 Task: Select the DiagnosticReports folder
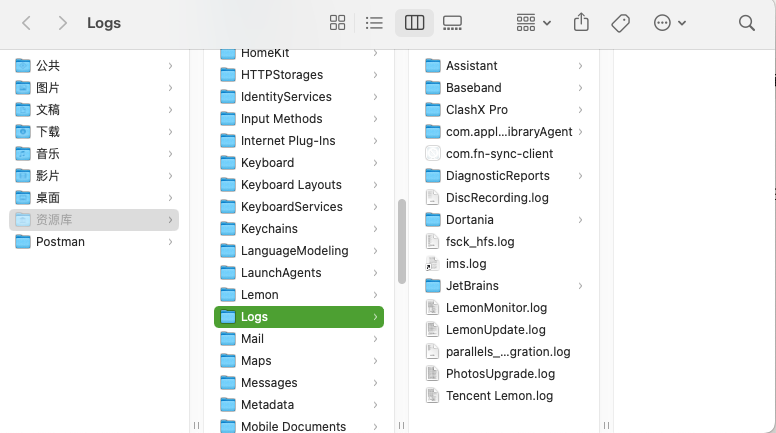[504, 176]
